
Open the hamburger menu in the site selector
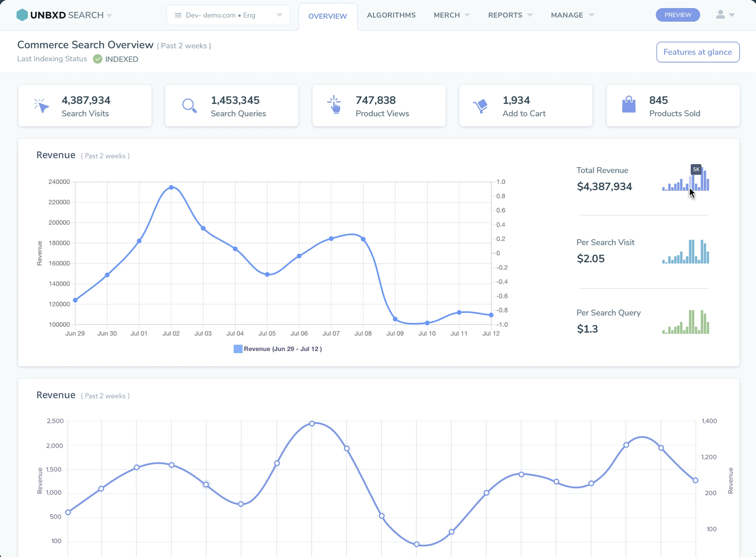(178, 15)
